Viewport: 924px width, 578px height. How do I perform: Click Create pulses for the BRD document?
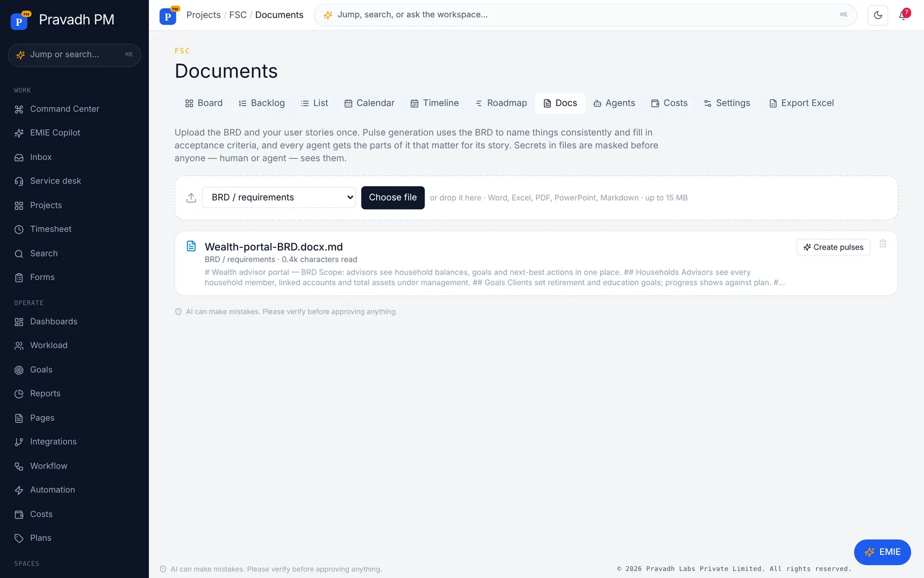coord(833,247)
